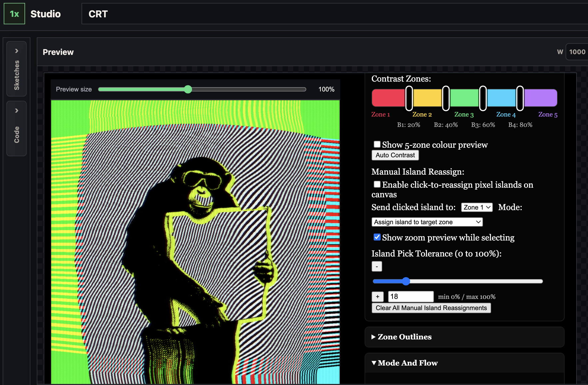Click the width input showing 1000
The height and width of the screenshot is (385, 588).
pos(577,52)
